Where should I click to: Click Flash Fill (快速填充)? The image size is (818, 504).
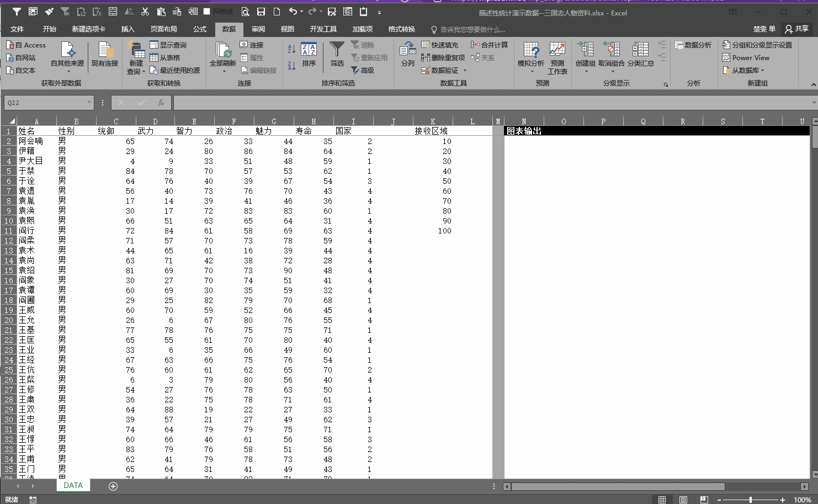click(440, 45)
